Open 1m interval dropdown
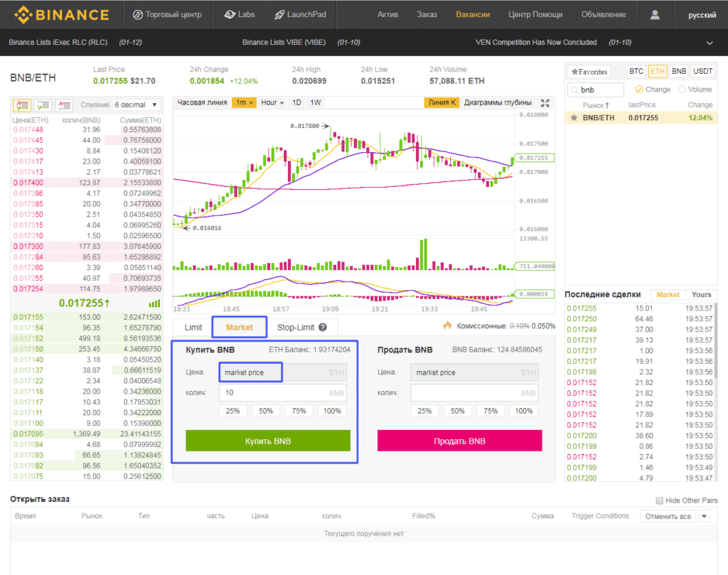Screen dimensions: 728x575 pos(245,102)
